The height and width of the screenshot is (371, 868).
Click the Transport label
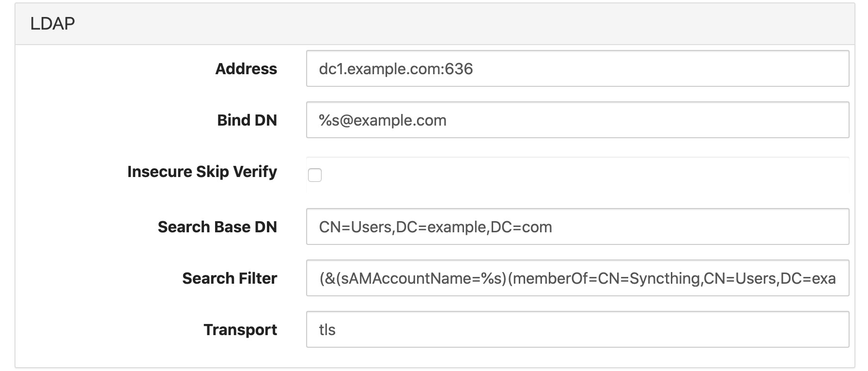pos(240,330)
